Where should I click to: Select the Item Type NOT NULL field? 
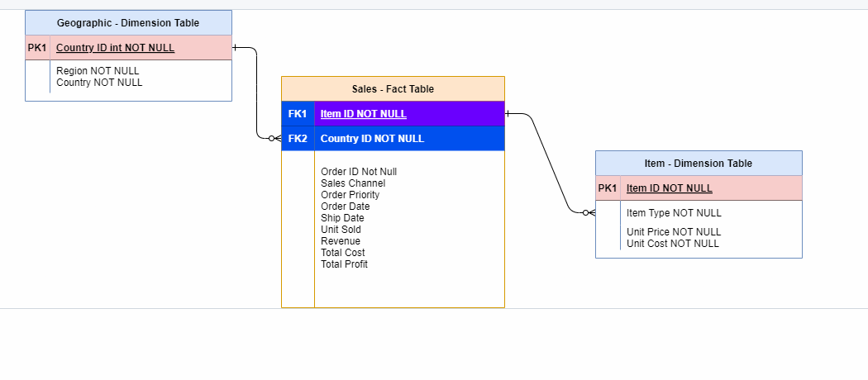pos(674,213)
